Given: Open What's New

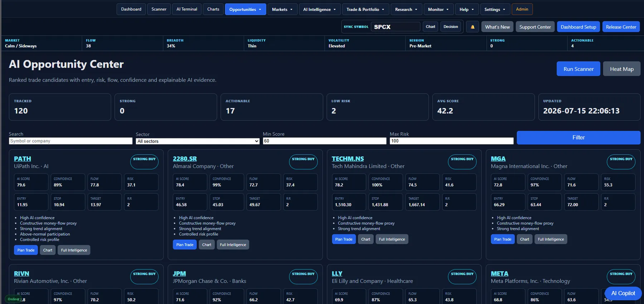Looking at the screenshot, I should 497,27.
